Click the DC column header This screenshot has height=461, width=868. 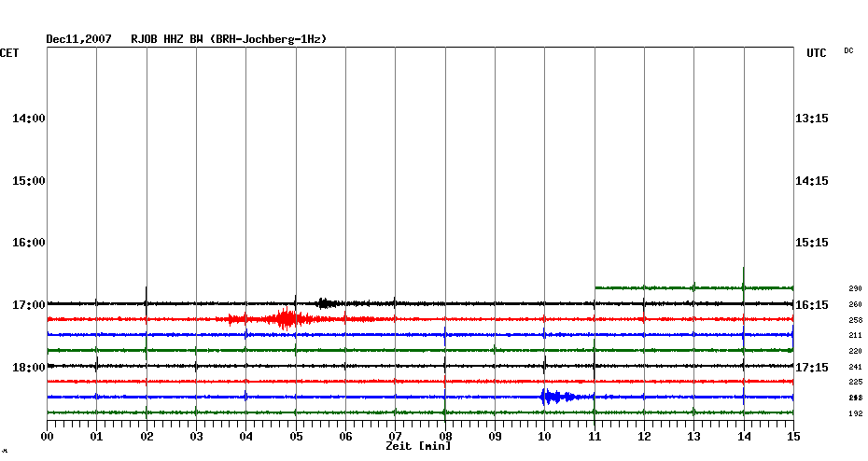tap(848, 51)
